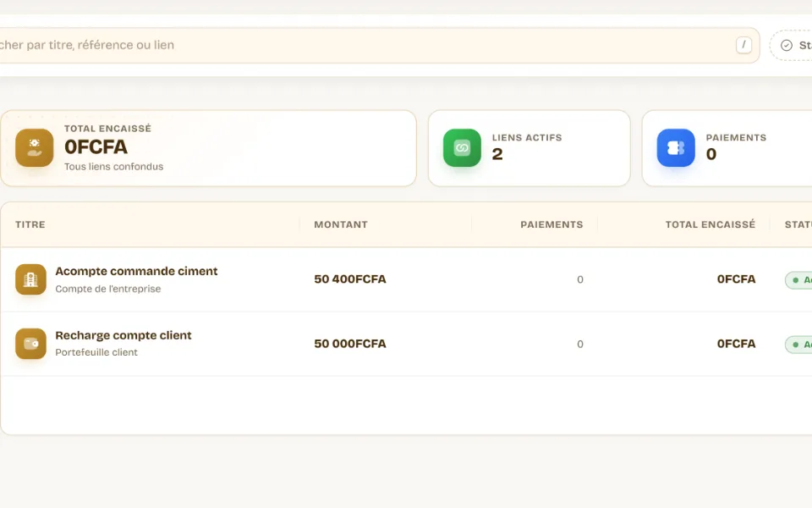
Task: Click the payments count for Recharge compte client
Action: click(x=580, y=345)
